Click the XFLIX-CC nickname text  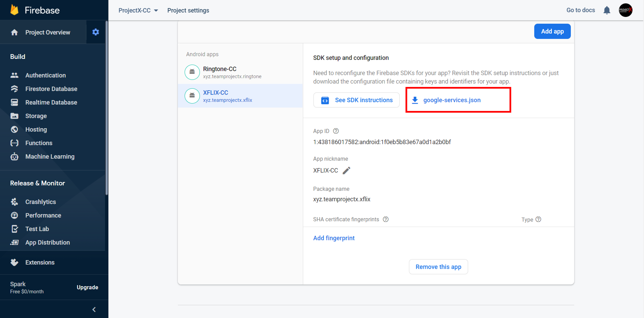(325, 171)
